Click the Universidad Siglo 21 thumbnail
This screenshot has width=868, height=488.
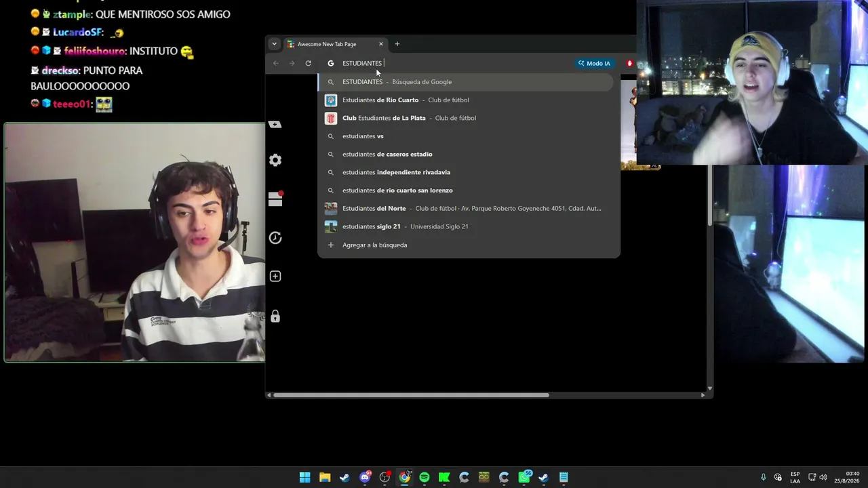(x=331, y=226)
